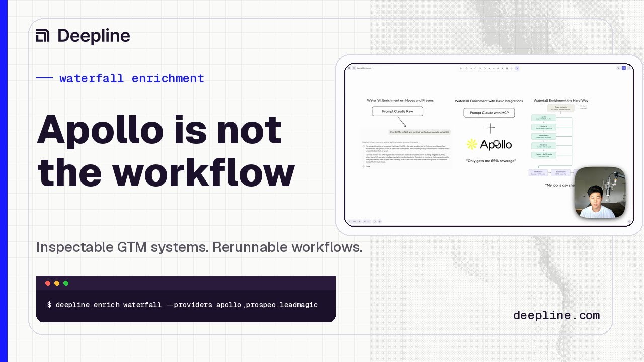Select the hand pan tool
The width and height of the screenshot is (644, 362).
click(466, 68)
